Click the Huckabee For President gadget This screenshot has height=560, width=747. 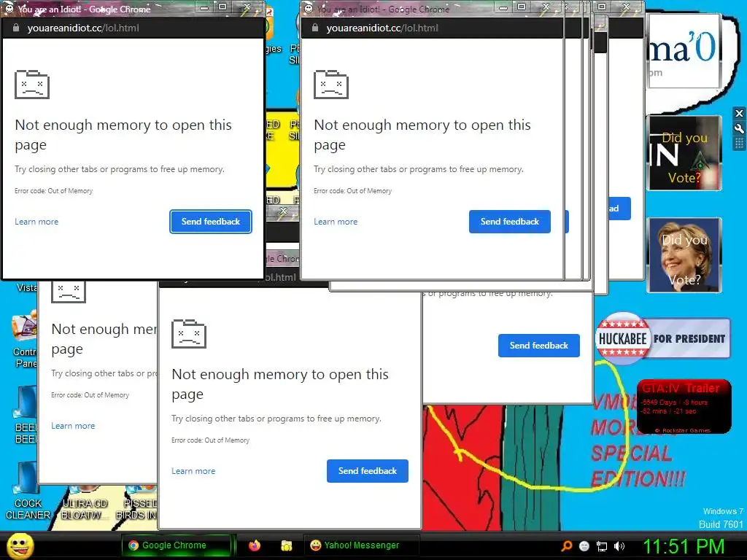(x=662, y=338)
